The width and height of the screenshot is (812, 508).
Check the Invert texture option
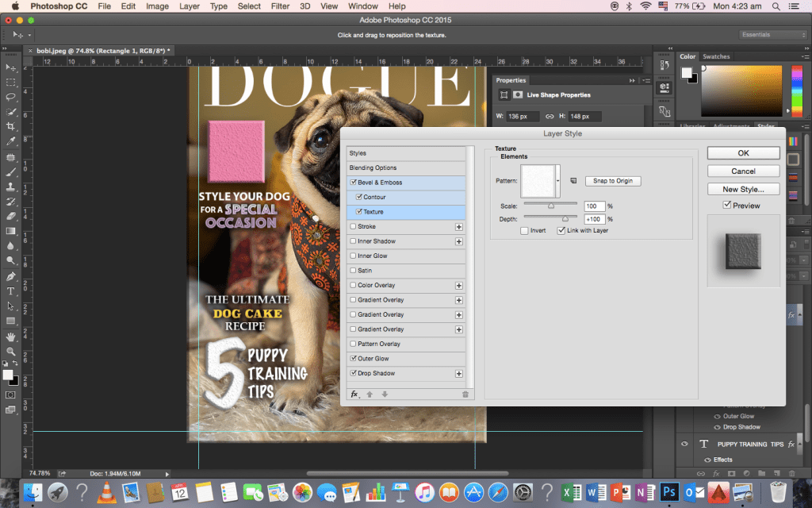[524, 231]
